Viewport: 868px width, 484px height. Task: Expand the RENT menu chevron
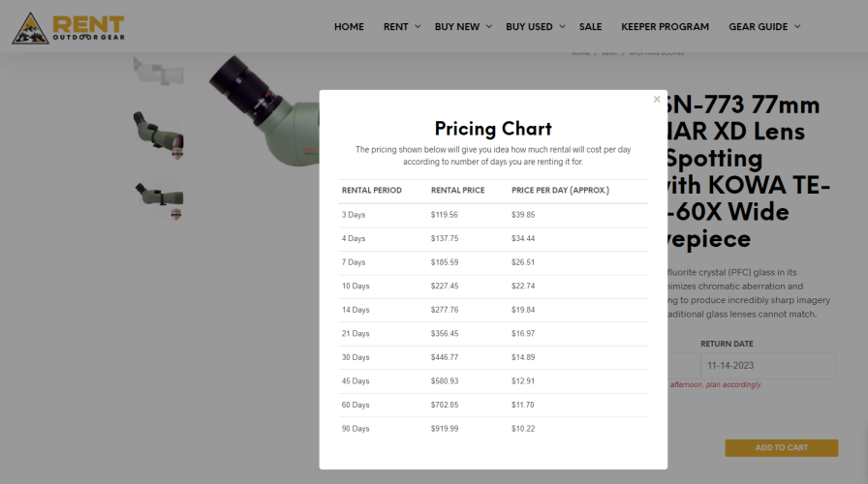tap(418, 26)
